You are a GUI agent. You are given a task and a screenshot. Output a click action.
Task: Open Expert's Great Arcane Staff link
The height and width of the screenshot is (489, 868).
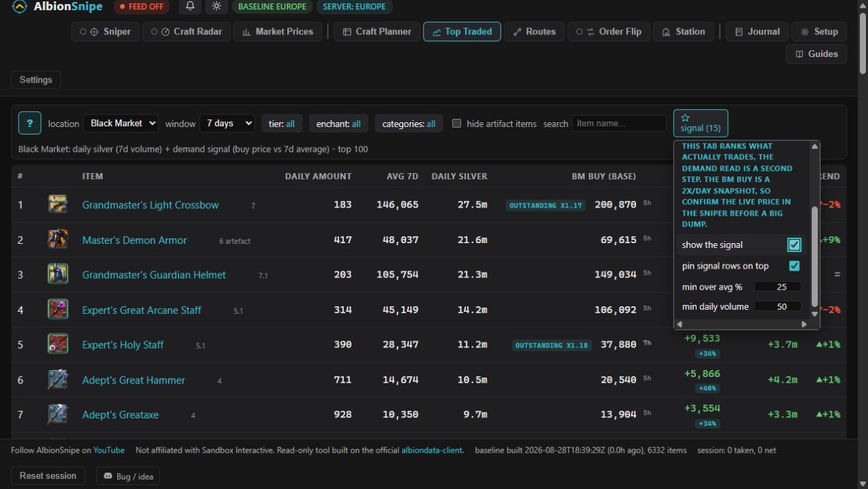[141, 310]
